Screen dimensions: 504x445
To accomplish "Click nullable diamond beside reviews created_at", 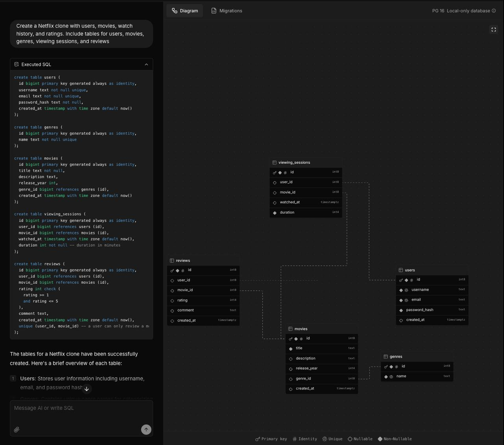I will [x=172, y=321].
